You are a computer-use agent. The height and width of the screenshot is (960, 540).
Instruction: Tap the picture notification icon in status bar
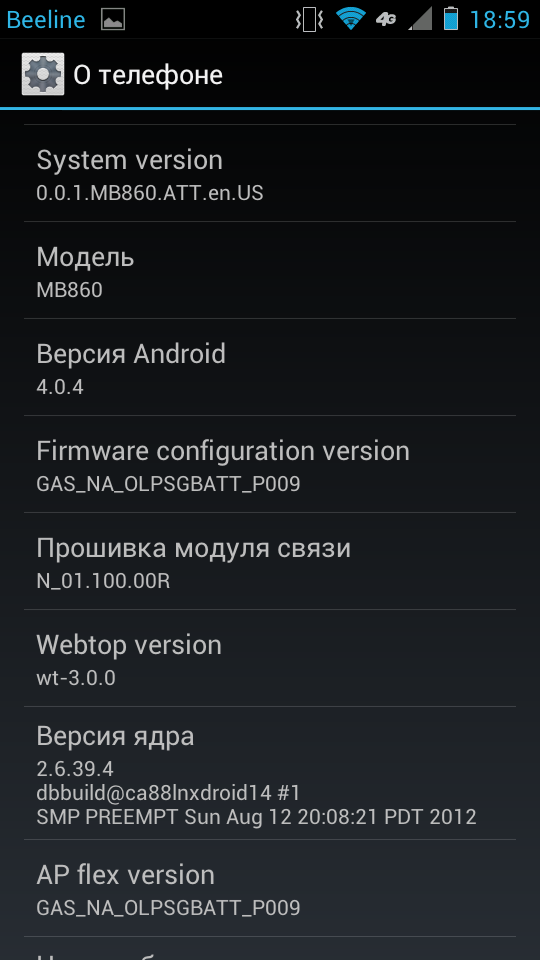113,20
